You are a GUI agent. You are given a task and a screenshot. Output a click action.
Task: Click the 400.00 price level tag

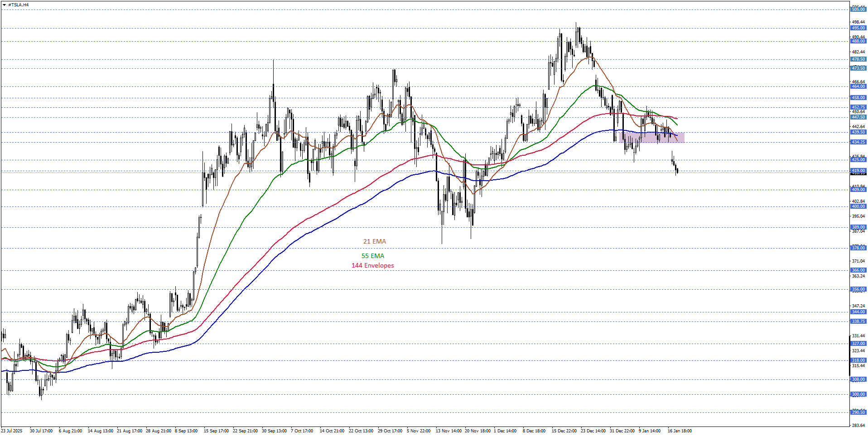coord(858,206)
